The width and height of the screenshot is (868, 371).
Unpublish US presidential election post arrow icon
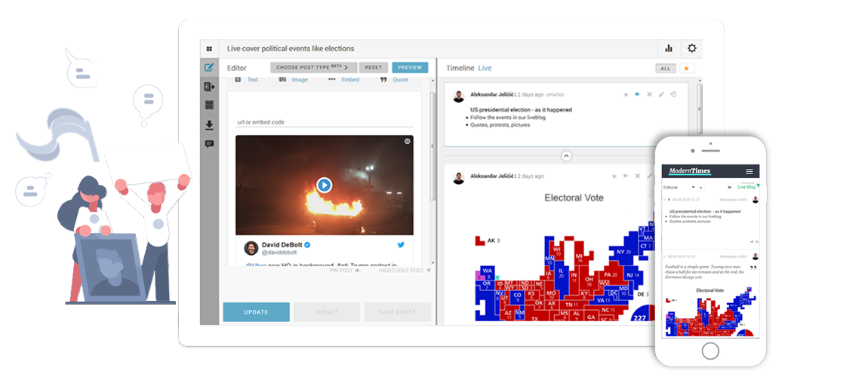pos(673,94)
